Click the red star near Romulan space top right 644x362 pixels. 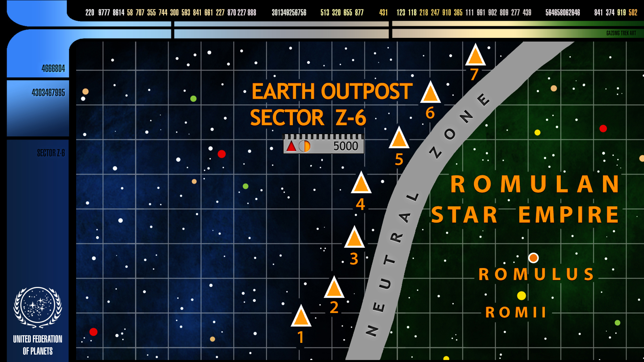point(603,128)
